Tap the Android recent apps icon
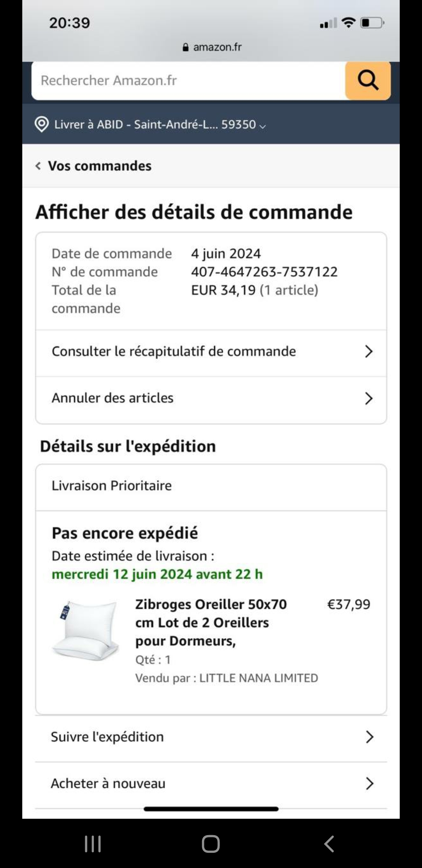This screenshot has width=422, height=868. point(93,844)
